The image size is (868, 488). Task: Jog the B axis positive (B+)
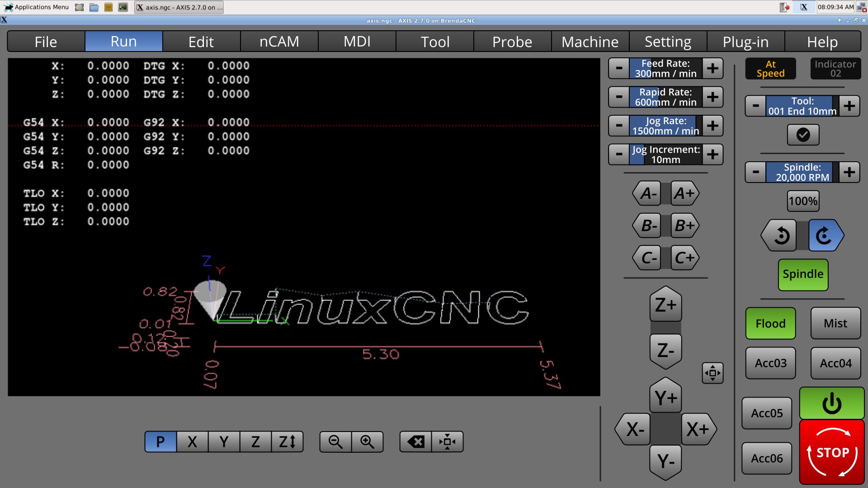[x=685, y=225]
